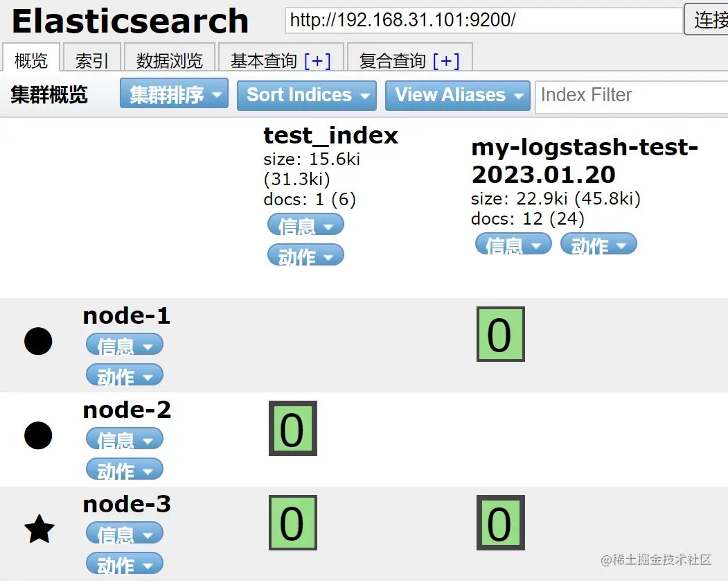Viewport: 728px width, 583px height.
Task: Click the 'size: 22.9ki (45.8ki)' text
Action: 556,198
